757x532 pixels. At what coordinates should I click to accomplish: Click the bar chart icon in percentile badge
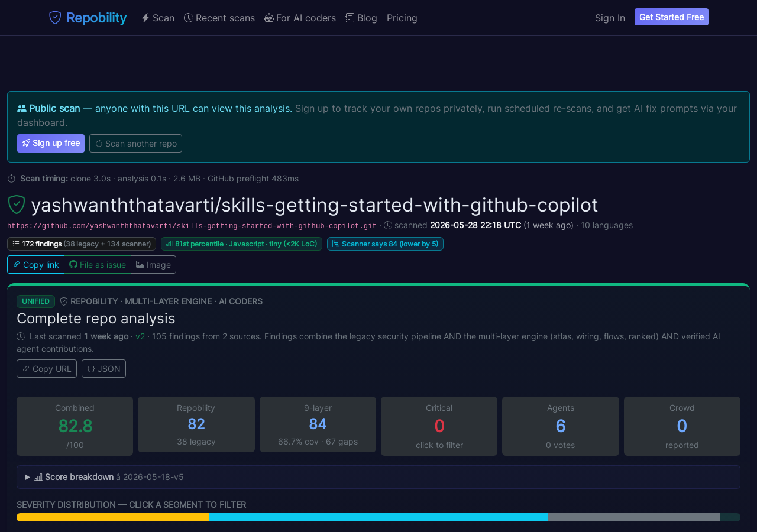pos(169,244)
